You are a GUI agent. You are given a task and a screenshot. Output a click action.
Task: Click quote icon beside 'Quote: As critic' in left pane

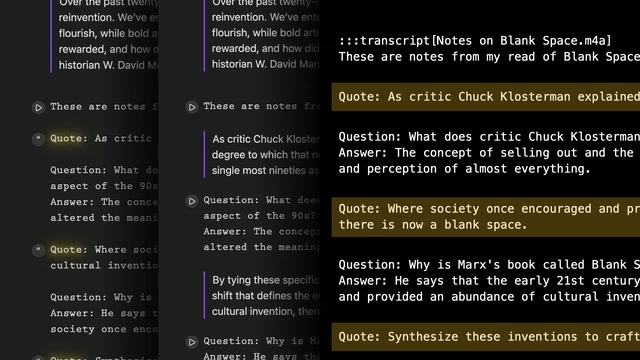coord(38,139)
